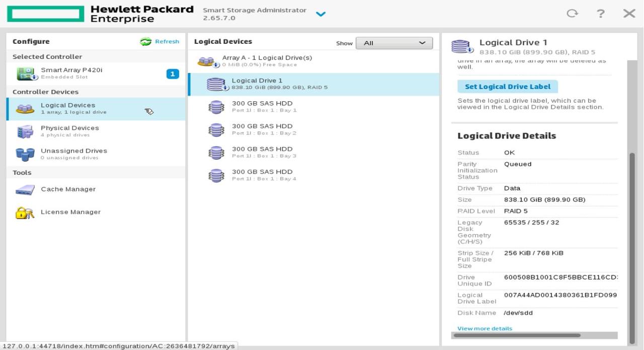Viewport: 644px width, 350px height.
Task: Click the horizontal scrollbar under details
Action: coord(517,335)
